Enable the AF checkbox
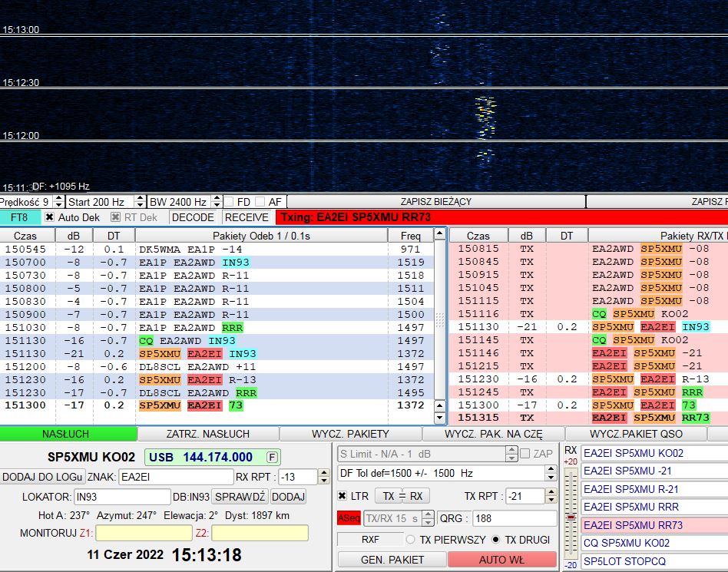The image size is (728, 572). [260, 202]
